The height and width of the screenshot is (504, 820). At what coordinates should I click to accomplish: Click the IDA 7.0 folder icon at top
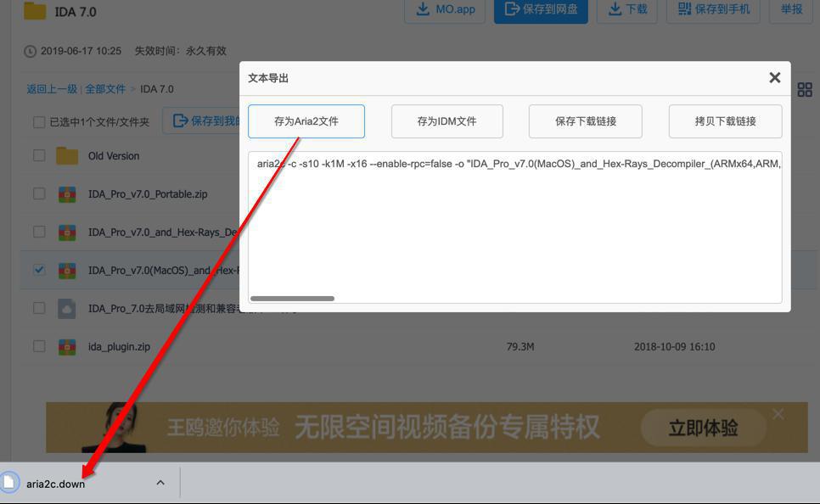(x=35, y=10)
